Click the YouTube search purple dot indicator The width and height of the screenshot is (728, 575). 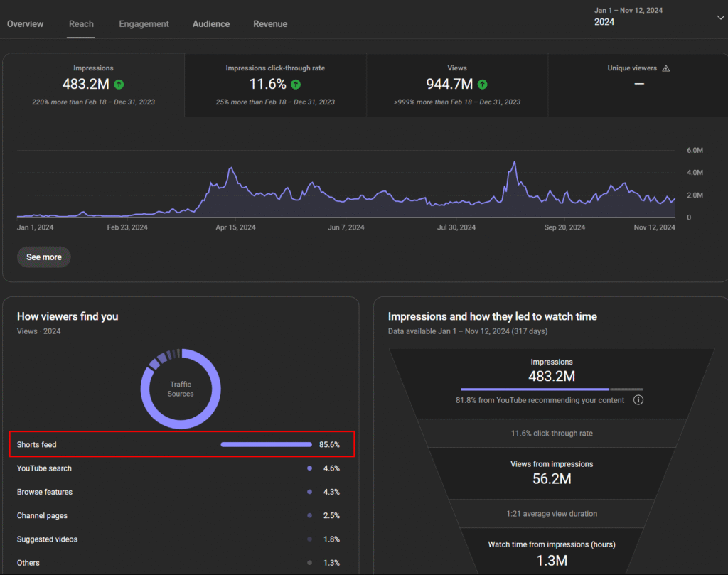coord(309,468)
